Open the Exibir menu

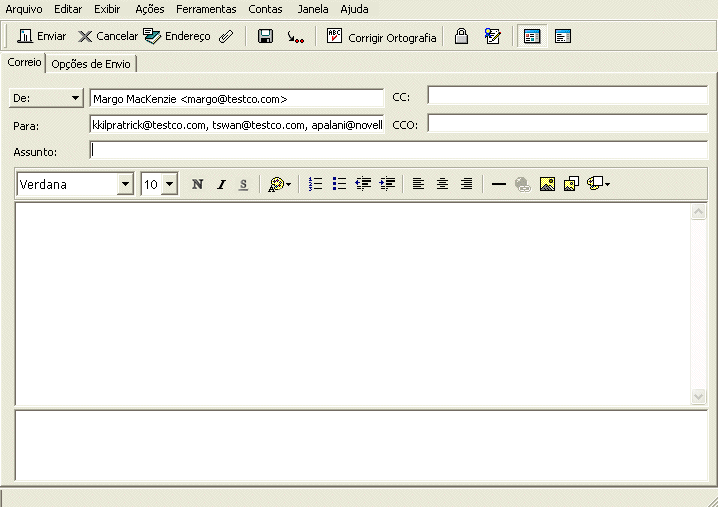(x=107, y=9)
